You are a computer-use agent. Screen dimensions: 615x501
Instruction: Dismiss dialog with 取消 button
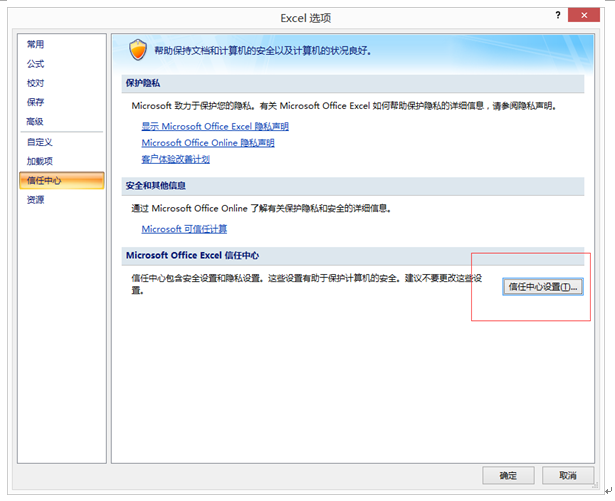coord(568,475)
